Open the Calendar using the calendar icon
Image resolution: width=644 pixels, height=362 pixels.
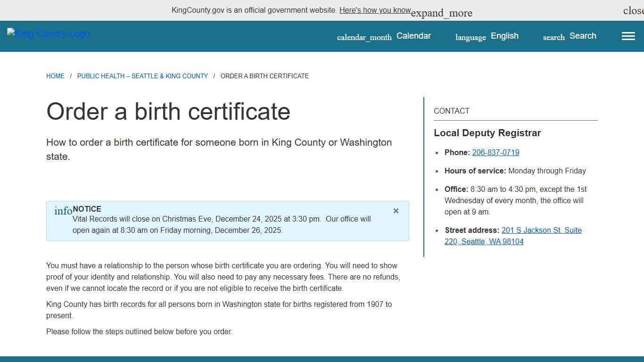coord(364,37)
